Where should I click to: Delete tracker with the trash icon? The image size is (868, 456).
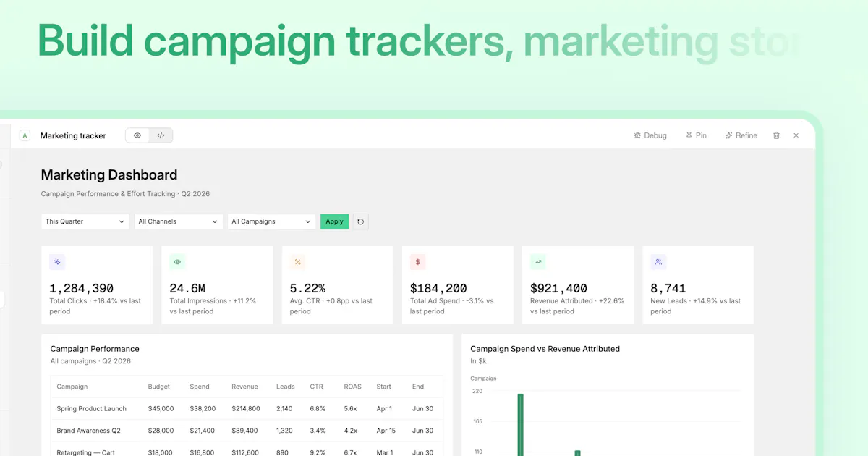click(x=776, y=135)
